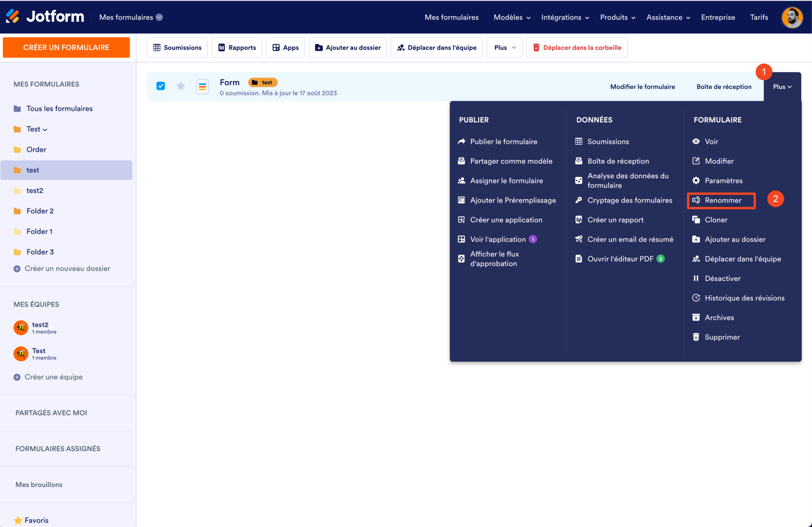The width and height of the screenshot is (812, 527).
Task: Click the Désactiver pause option
Action: pyautogui.click(x=722, y=278)
